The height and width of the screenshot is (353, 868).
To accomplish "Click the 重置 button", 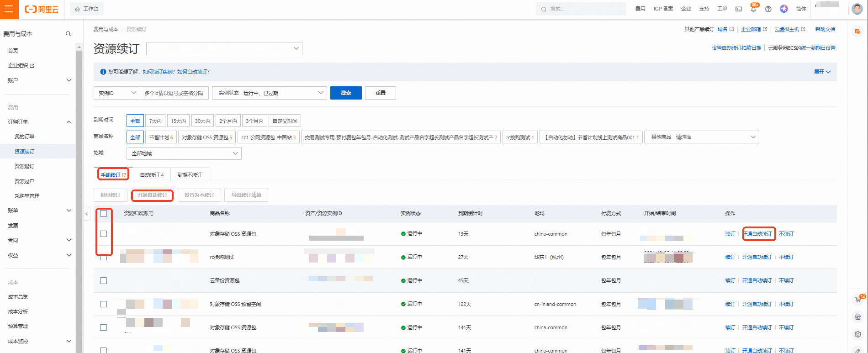I will pyautogui.click(x=381, y=93).
